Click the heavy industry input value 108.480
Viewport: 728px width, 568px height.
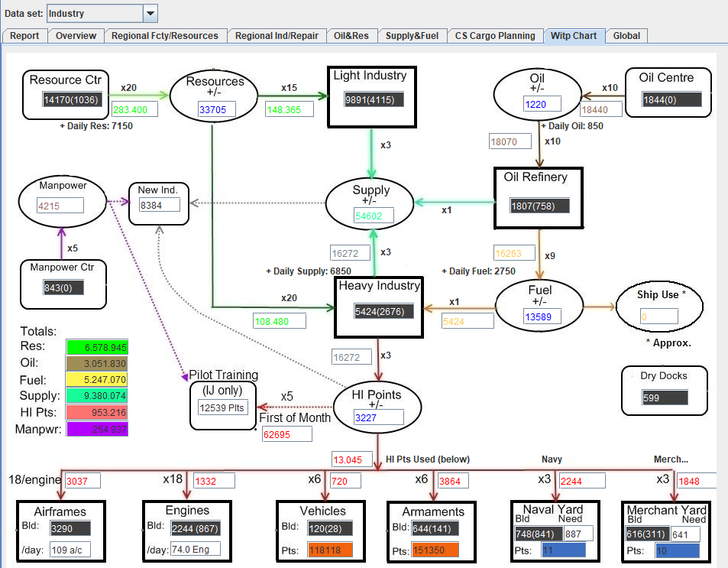(280, 321)
